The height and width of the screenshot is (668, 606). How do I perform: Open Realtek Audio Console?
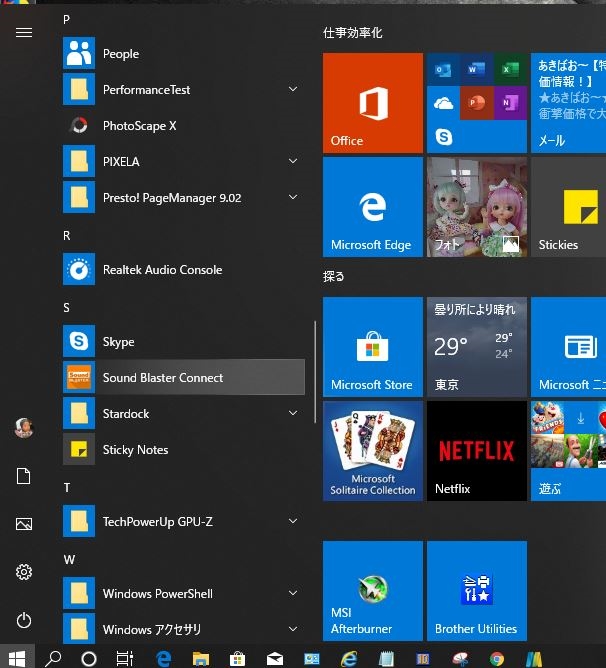tap(183, 270)
